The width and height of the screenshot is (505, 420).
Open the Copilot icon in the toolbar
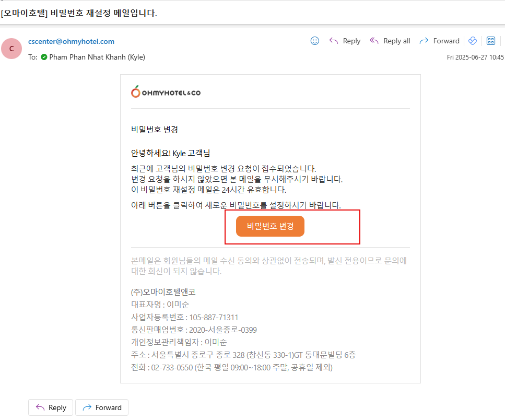point(473,41)
